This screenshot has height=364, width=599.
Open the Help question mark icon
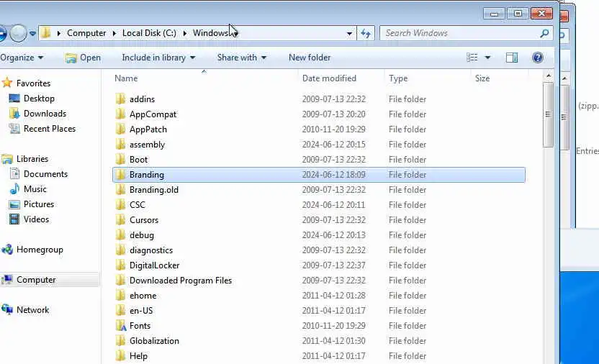coord(538,58)
